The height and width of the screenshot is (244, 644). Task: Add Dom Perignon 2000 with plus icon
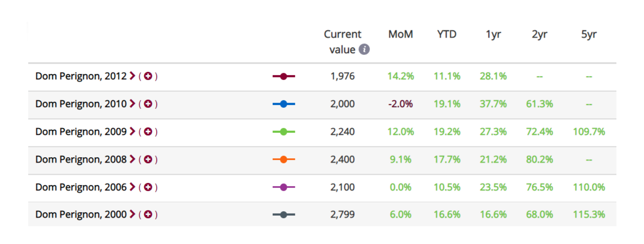pyautogui.click(x=148, y=214)
